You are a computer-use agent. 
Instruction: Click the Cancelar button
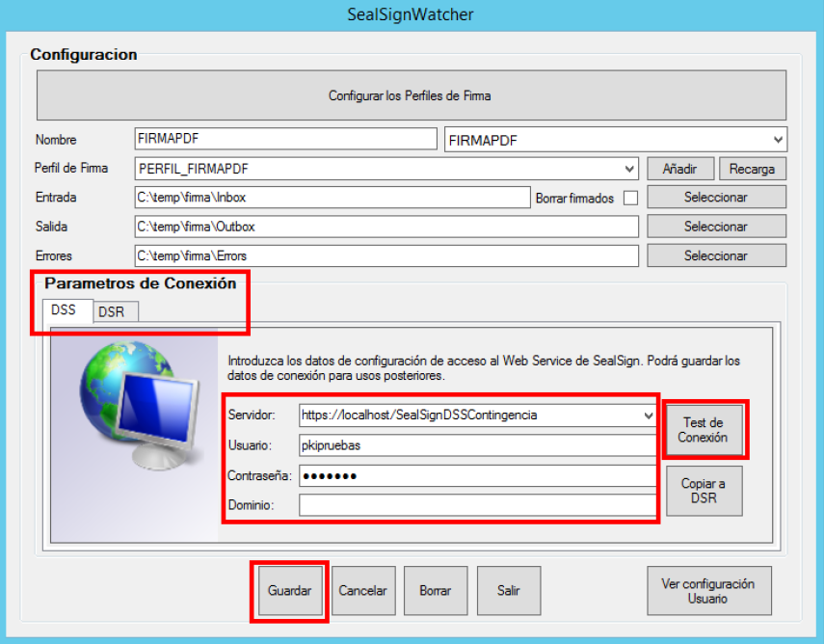pyautogui.click(x=363, y=590)
